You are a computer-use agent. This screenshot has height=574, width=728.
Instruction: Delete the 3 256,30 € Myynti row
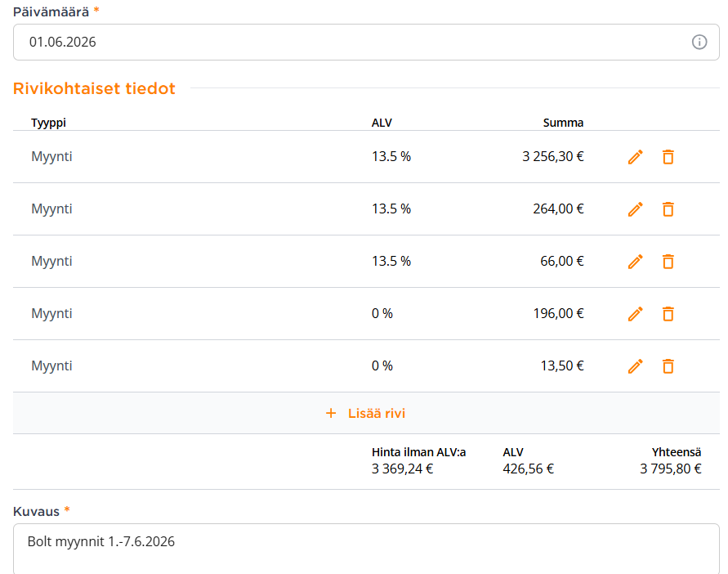(x=668, y=157)
